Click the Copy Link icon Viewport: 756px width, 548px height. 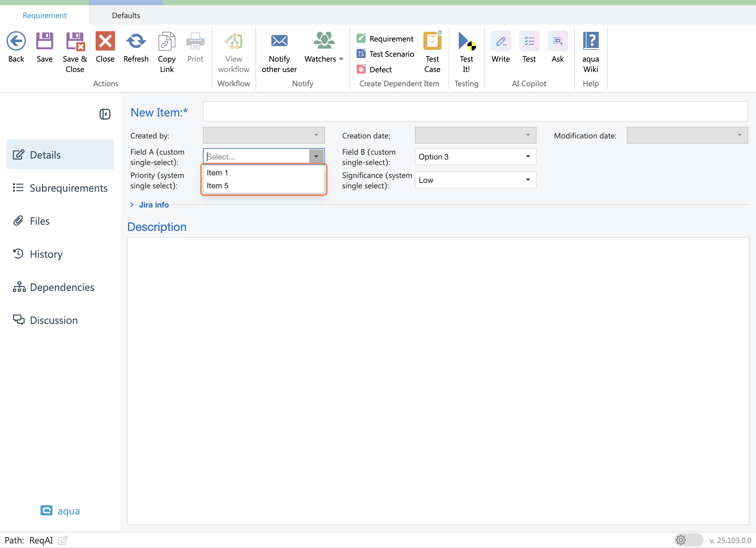pyautogui.click(x=167, y=41)
